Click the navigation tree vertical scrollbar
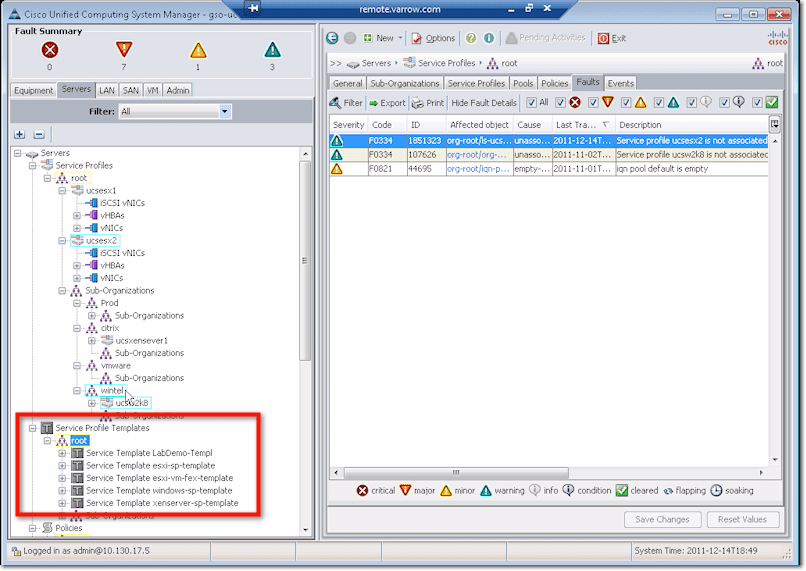The image size is (806, 571). coord(305,261)
